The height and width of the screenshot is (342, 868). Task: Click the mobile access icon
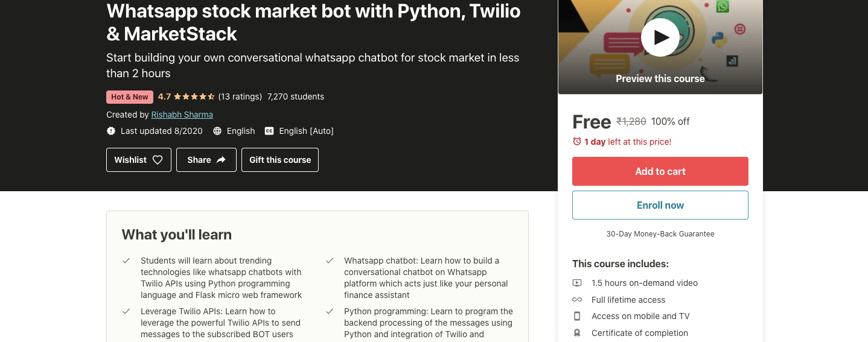pyautogui.click(x=577, y=316)
